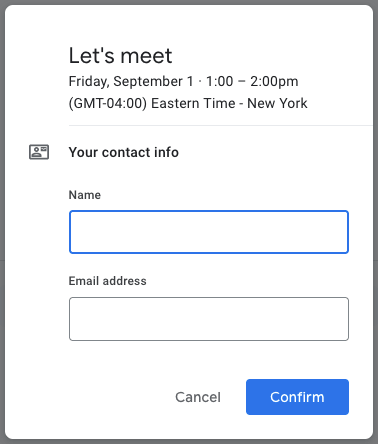This screenshot has height=444, width=378.
Task: Click the word "meet" in the title
Action: click(146, 56)
